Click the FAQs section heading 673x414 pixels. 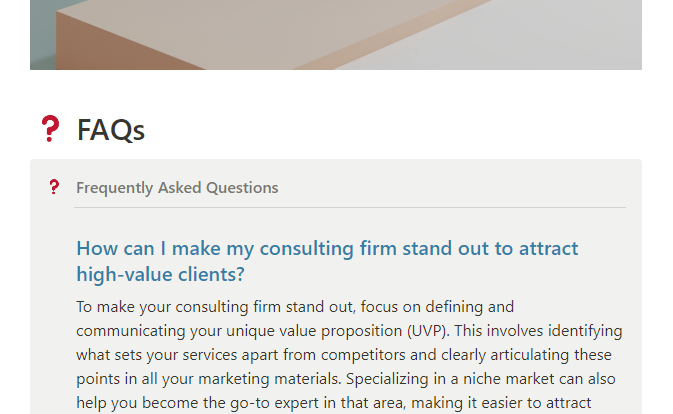pos(111,130)
